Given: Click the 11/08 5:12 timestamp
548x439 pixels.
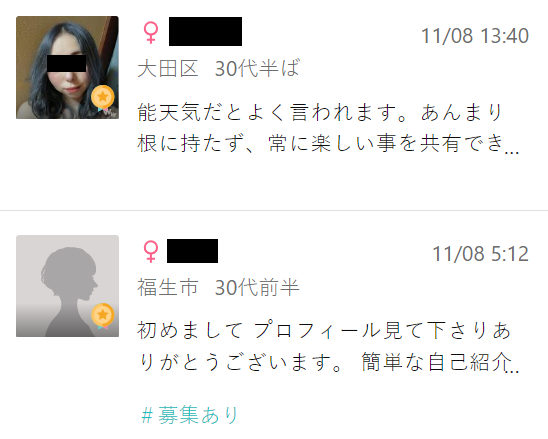Looking at the screenshot, I should pos(481,254).
